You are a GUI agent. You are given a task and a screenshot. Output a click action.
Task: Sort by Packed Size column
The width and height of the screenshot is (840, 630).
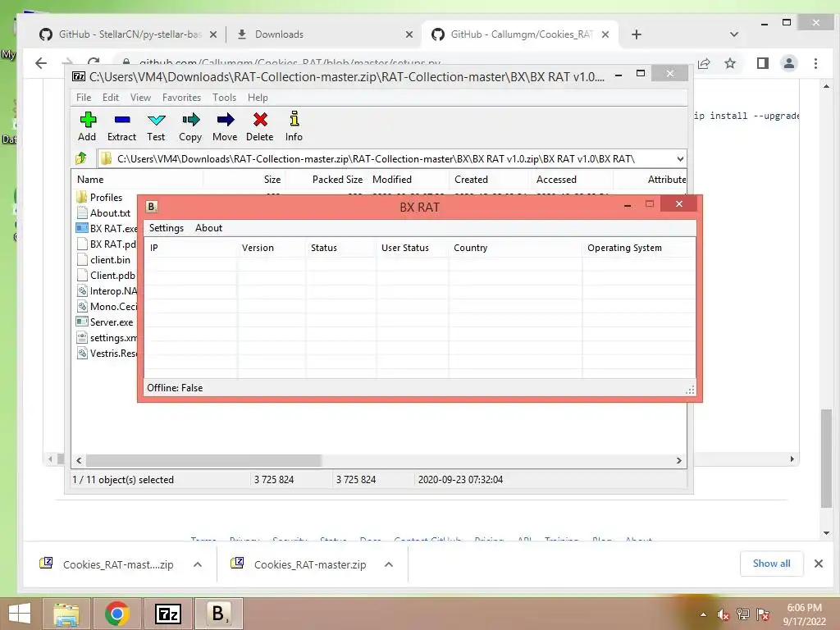326,180
